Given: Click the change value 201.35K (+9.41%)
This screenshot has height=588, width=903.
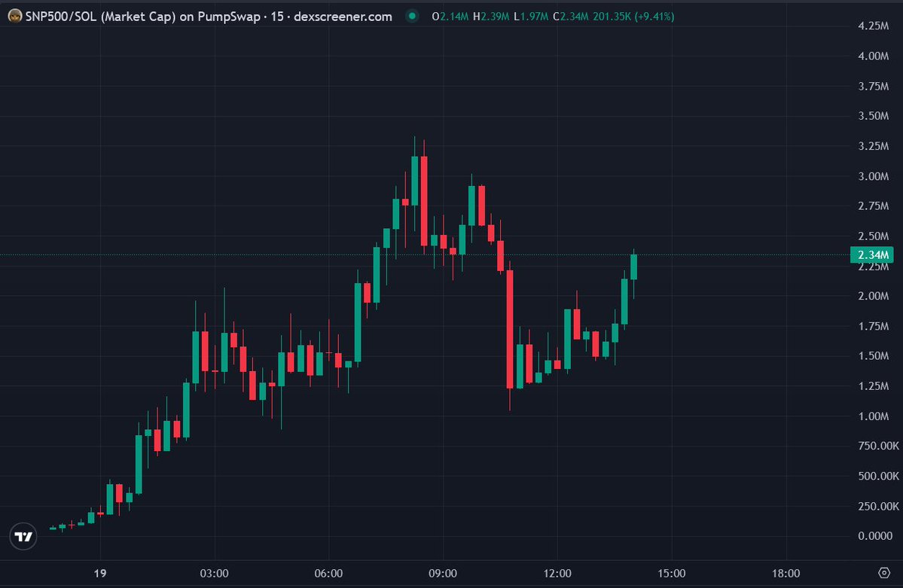Looking at the screenshot, I should pyautogui.click(x=633, y=17).
